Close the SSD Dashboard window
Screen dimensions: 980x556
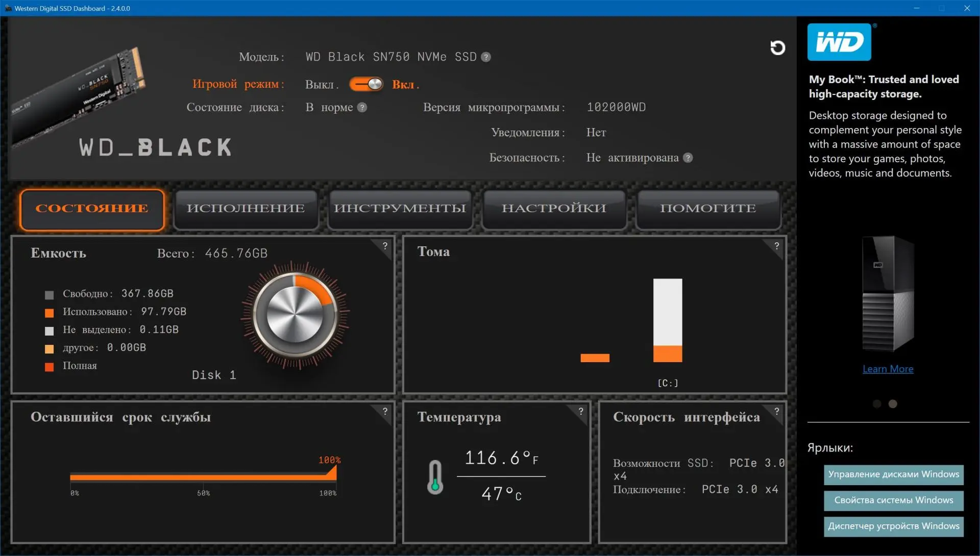(967, 8)
